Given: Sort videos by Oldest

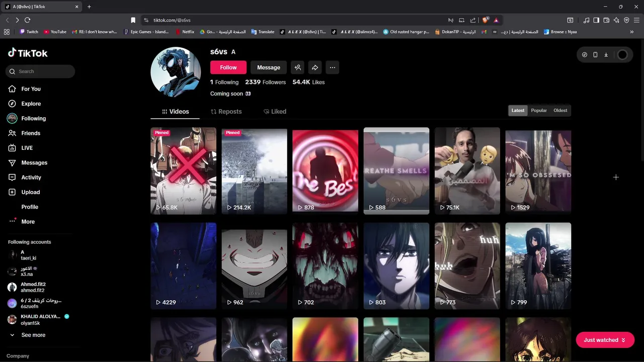Looking at the screenshot, I should click(x=560, y=111).
